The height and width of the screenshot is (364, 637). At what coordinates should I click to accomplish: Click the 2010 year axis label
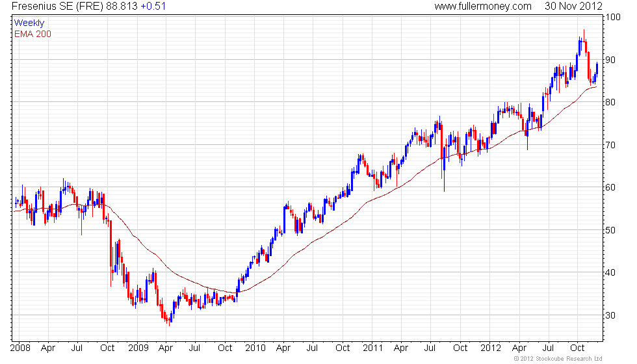pyautogui.click(x=255, y=348)
